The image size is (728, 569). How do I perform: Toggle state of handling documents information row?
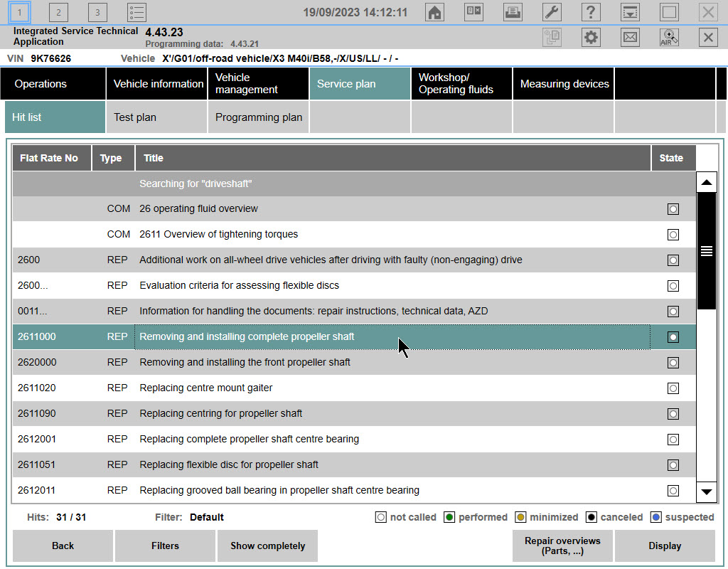click(673, 312)
